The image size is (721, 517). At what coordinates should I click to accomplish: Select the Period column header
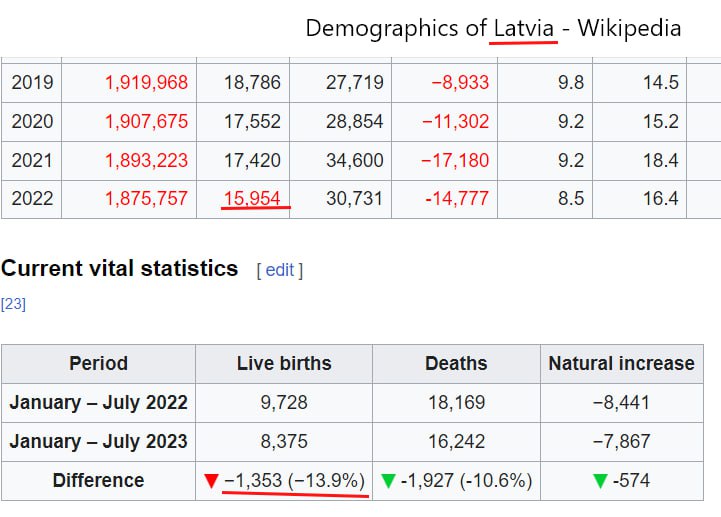point(98,363)
